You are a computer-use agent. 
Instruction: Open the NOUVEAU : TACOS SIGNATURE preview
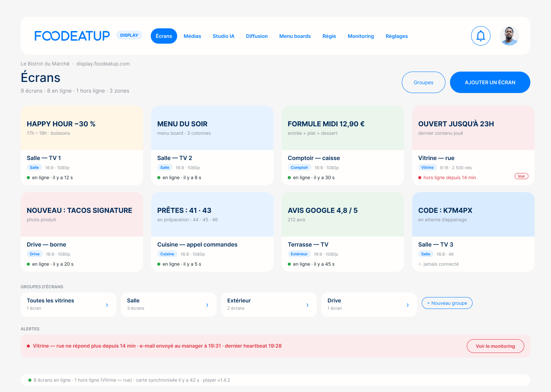pyautogui.click(x=82, y=214)
